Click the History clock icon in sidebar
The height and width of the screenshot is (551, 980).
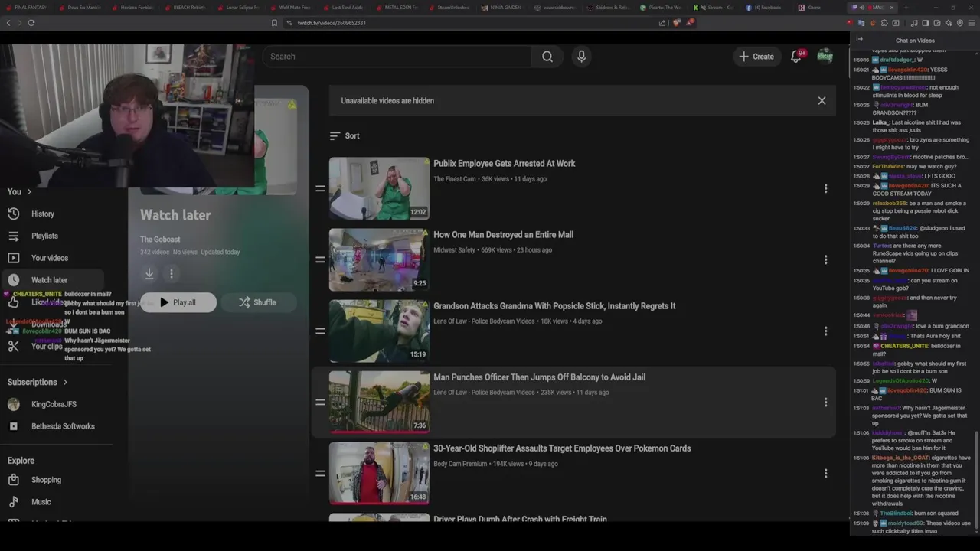click(x=13, y=214)
